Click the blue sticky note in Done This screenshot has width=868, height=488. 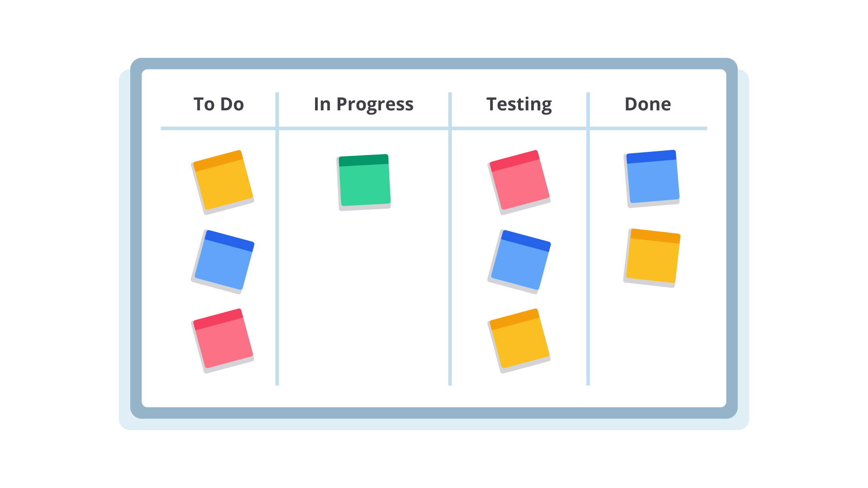click(x=652, y=178)
